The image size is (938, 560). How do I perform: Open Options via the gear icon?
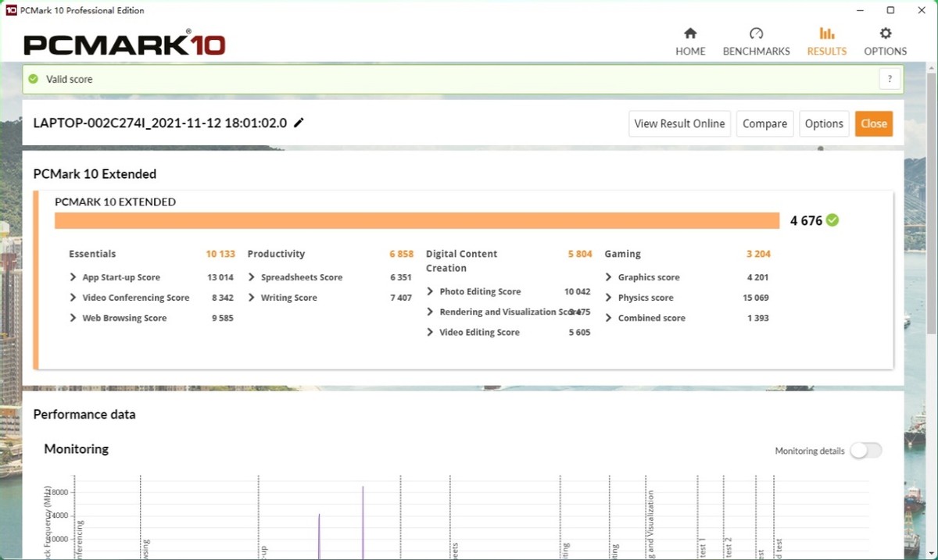tap(885, 34)
